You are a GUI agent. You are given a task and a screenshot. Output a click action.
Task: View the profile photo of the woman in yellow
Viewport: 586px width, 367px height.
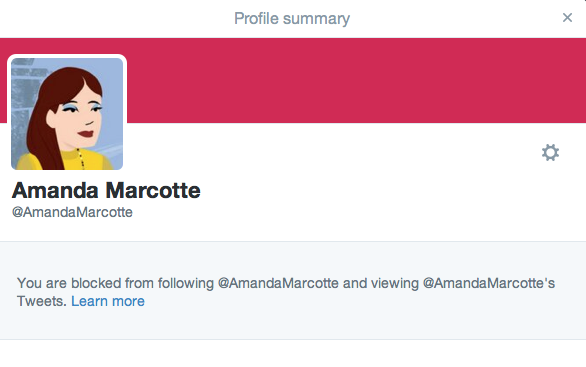pyautogui.click(x=67, y=114)
